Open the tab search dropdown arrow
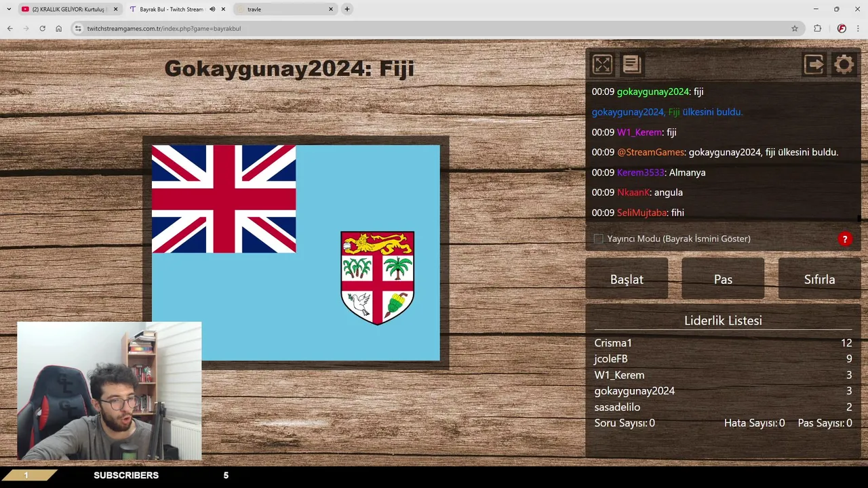 pyautogui.click(x=9, y=9)
